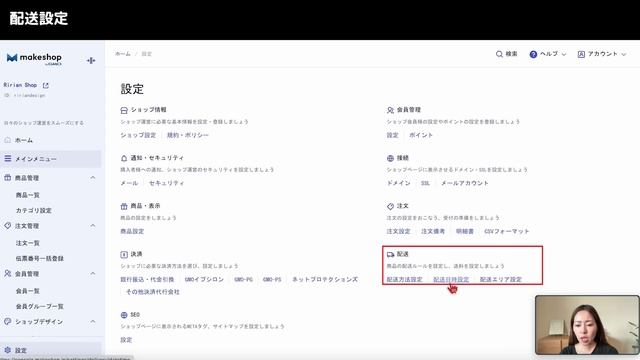Click the 注文 tag icon in settings
The height and width of the screenshot is (360, 640).
pyautogui.click(x=390, y=206)
